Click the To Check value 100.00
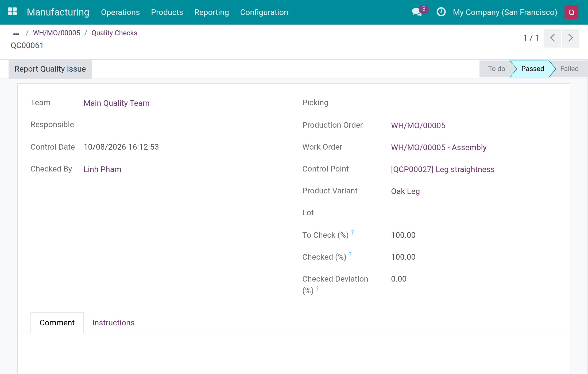The height and width of the screenshot is (374, 588). click(x=403, y=235)
